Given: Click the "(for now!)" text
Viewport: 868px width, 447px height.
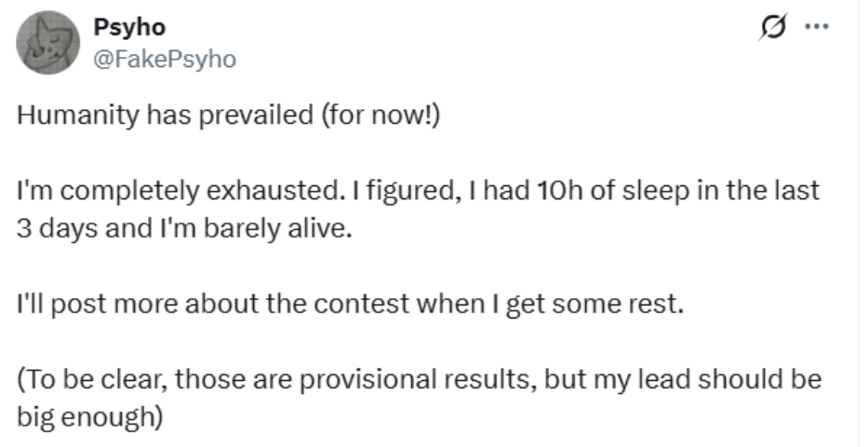Looking at the screenshot, I should tap(381, 119).
